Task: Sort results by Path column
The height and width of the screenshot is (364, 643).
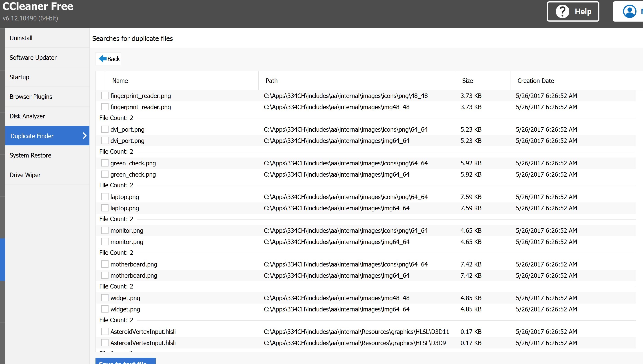Action: 357,81
